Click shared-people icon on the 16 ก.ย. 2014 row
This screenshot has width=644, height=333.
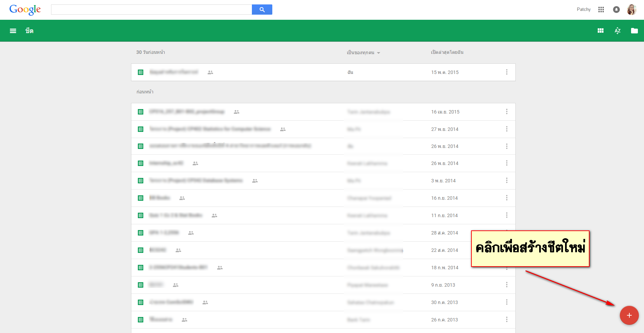(x=182, y=198)
